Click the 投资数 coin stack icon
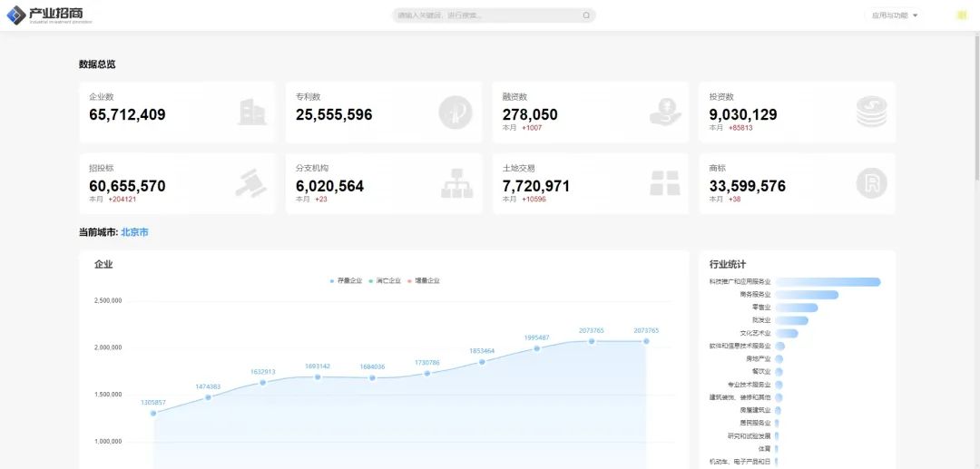 (871, 112)
